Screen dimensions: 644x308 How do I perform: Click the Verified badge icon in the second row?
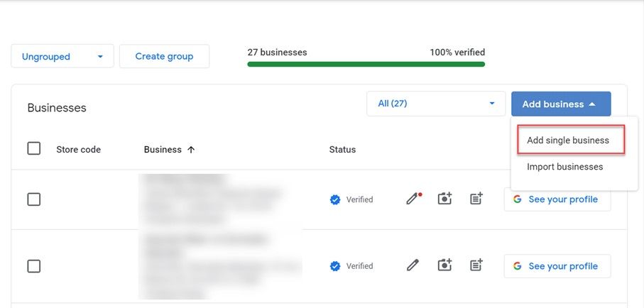[335, 266]
